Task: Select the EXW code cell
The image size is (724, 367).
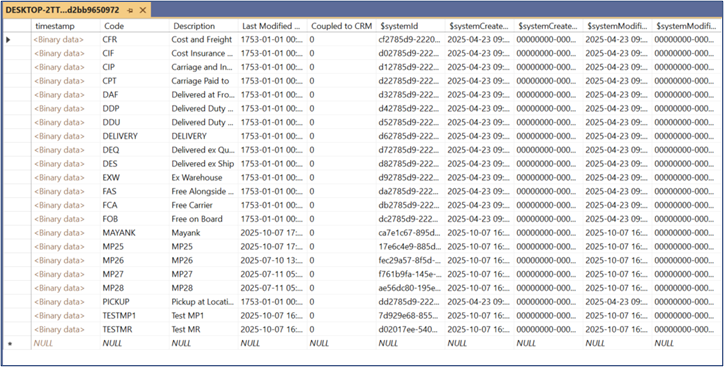Action: coord(135,178)
